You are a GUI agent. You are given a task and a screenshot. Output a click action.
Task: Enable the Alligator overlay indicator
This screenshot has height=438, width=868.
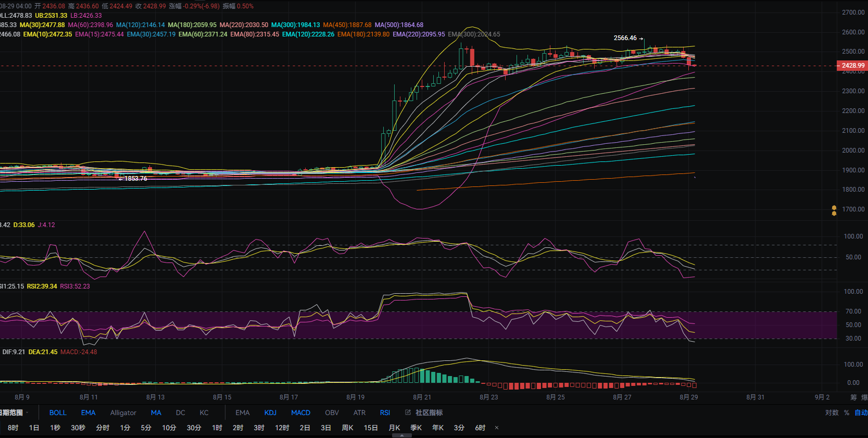[x=123, y=412]
